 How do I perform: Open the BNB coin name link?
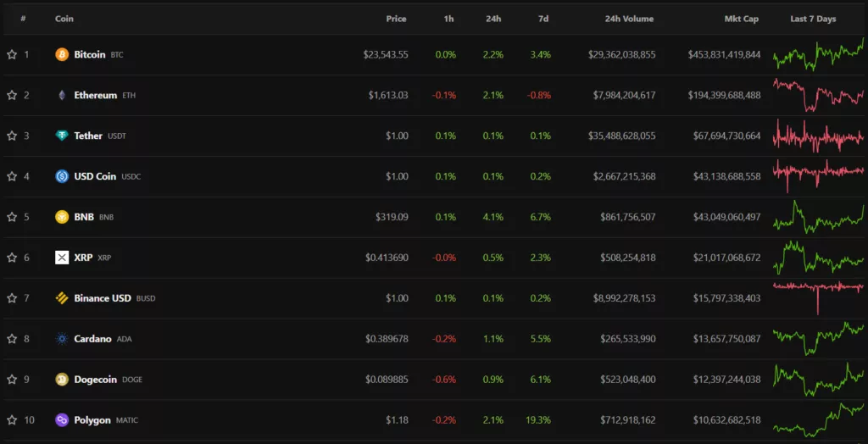pos(84,217)
